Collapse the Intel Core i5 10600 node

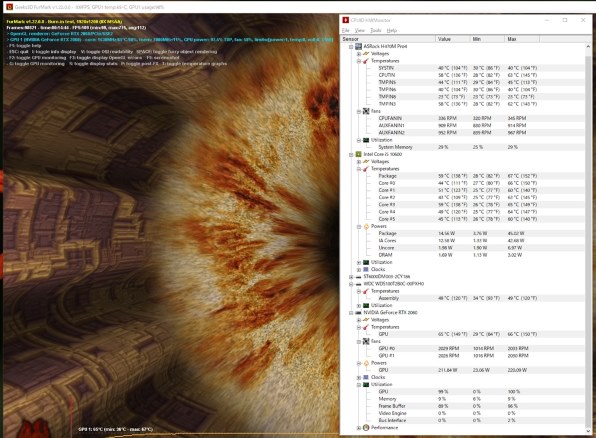click(351, 155)
